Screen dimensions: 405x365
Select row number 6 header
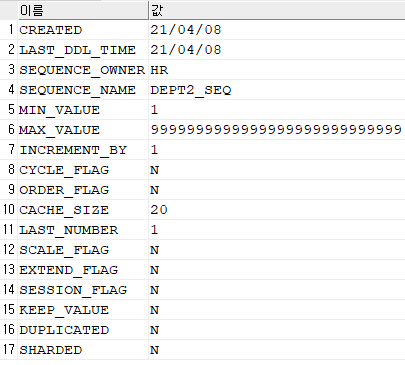9,130
